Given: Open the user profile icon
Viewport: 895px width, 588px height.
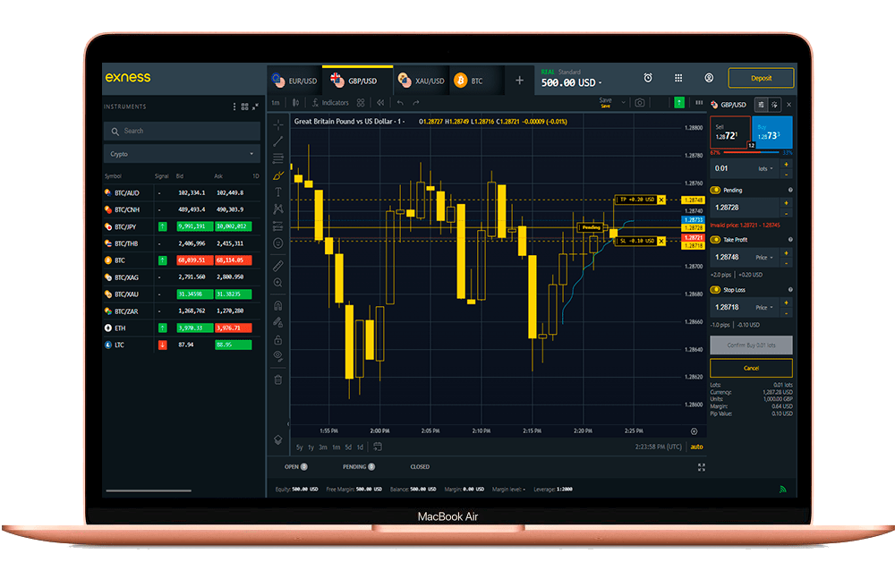Looking at the screenshot, I should click(x=709, y=78).
